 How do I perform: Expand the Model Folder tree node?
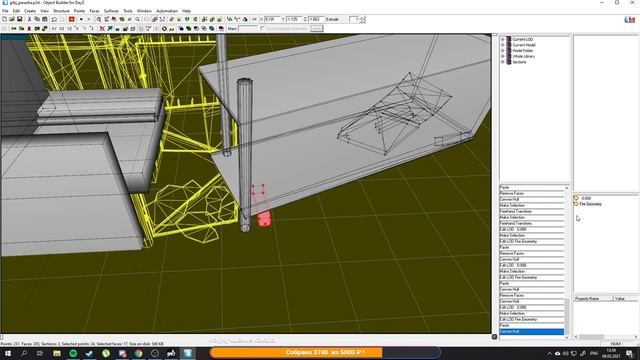503,51
